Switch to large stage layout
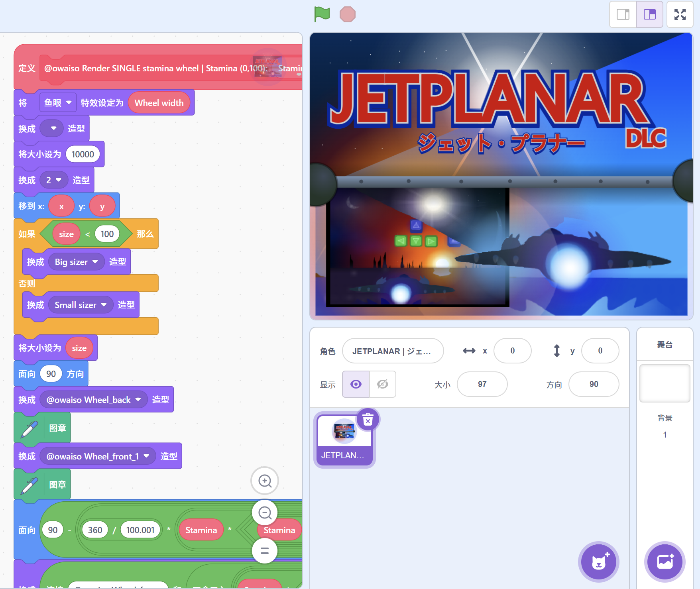Screen dimensions: 700x589 [650, 14]
